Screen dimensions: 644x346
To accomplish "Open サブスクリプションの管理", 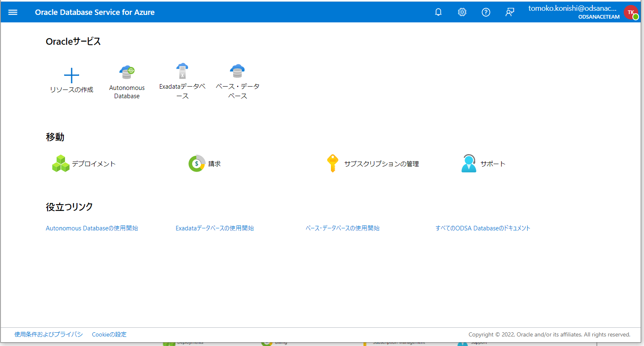I will tap(381, 164).
